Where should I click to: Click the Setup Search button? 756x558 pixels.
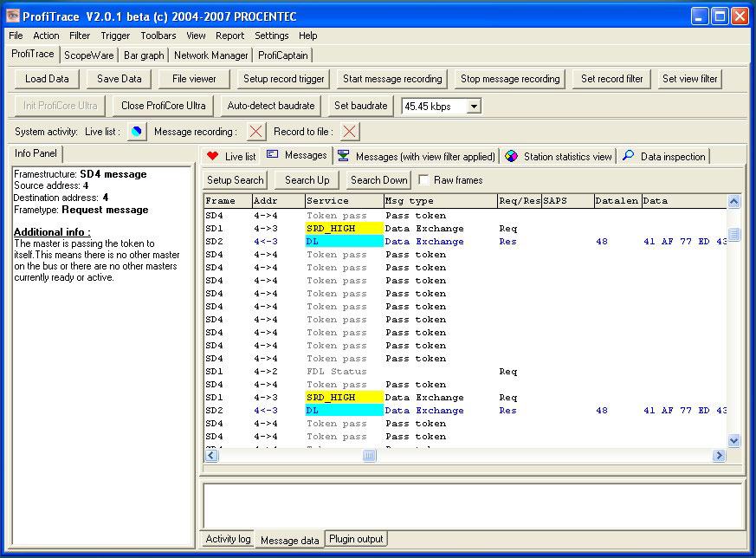coord(236,180)
